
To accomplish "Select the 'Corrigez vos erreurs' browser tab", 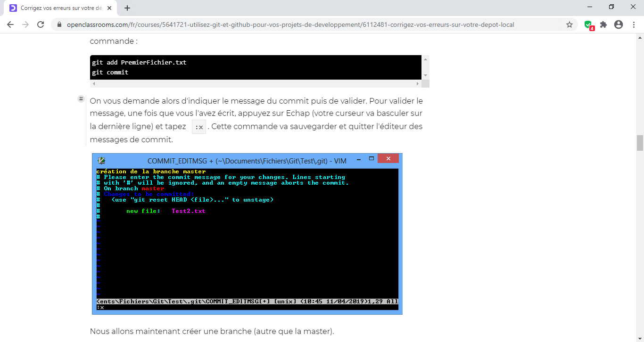I will pyautogui.click(x=61, y=8).
